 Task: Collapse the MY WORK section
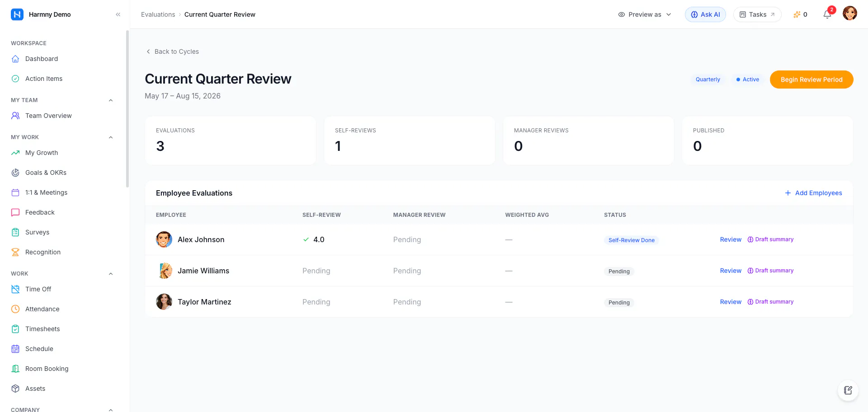[x=111, y=137]
